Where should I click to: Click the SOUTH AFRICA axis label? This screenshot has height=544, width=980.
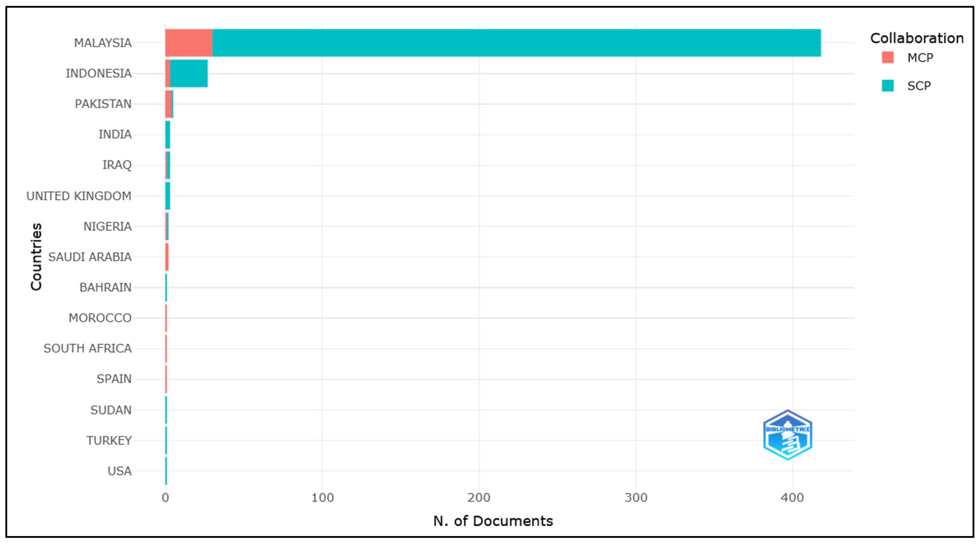88,348
